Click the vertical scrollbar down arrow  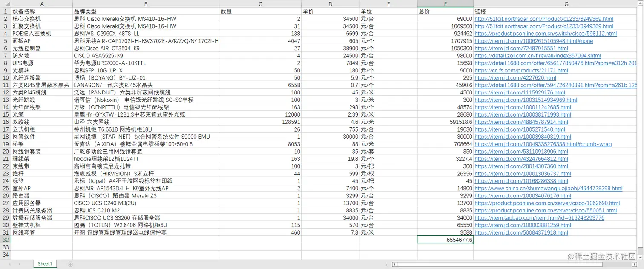tap(641, 257)
